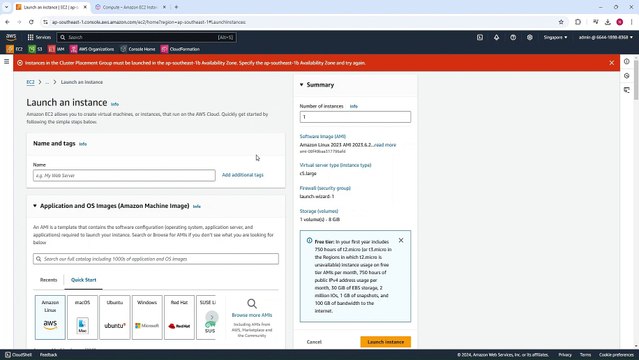Click Storage (volumes) summary link

[319, 211]
